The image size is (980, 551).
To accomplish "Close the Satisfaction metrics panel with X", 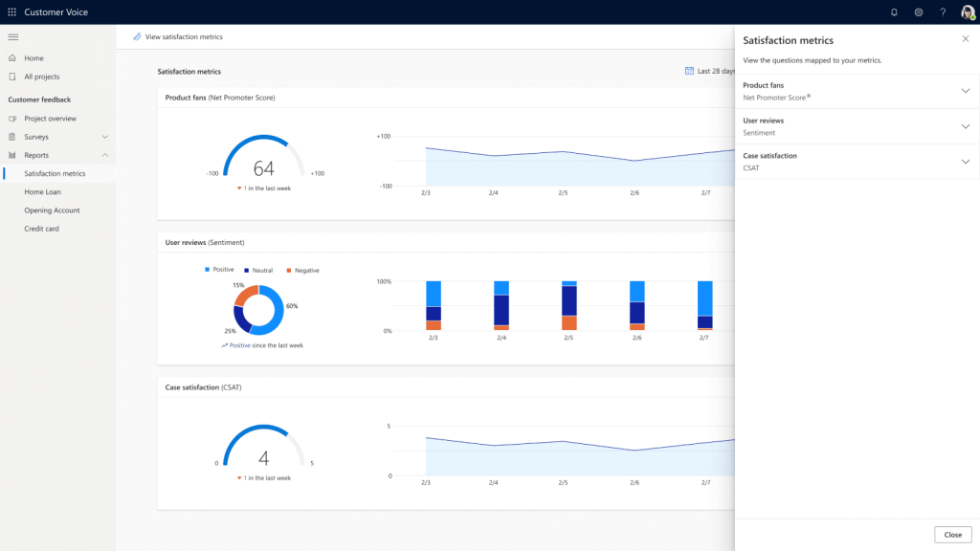I will click(965, 39).
